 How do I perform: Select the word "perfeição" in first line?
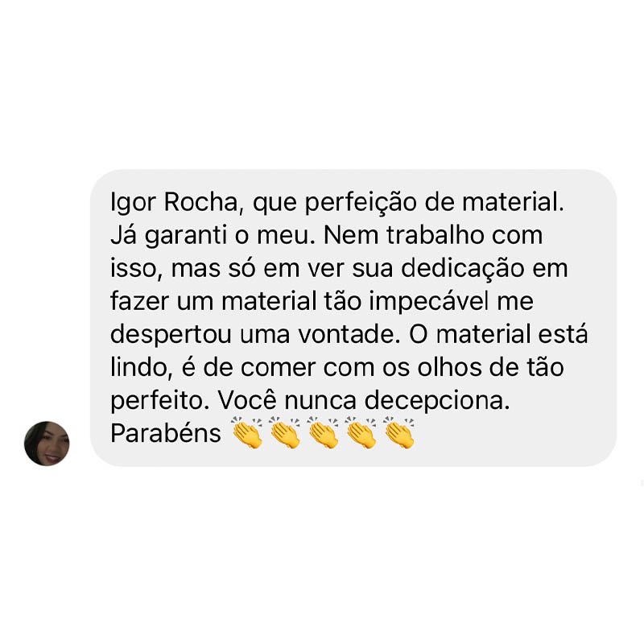click(361, 204)
